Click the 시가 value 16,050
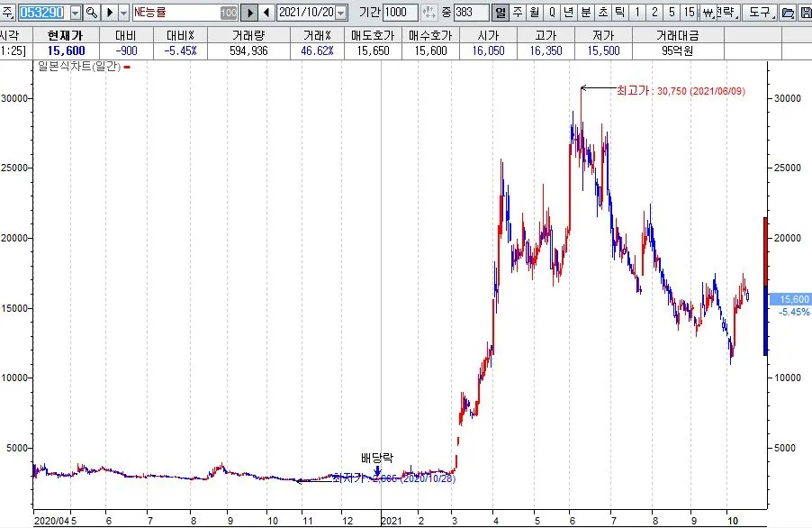The image size is (812, 528). pos(488,50)
